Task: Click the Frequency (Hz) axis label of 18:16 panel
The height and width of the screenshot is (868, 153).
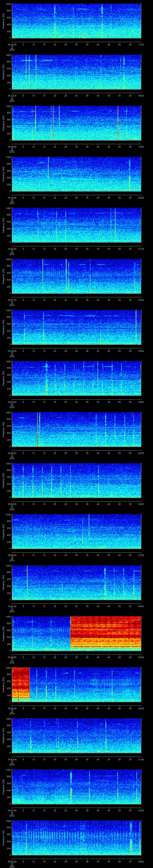Action: (x=3, y=21)
